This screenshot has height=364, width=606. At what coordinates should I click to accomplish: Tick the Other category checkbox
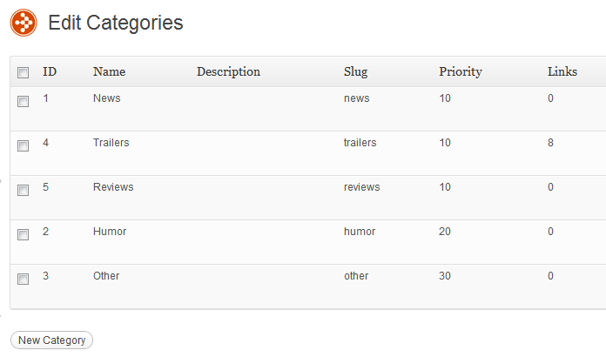click(24, 279)
